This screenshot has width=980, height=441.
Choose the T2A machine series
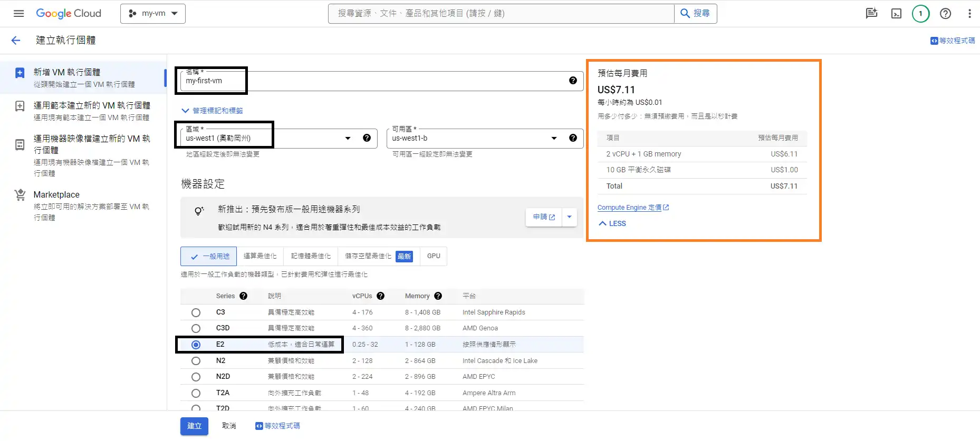tap(196, 393)
